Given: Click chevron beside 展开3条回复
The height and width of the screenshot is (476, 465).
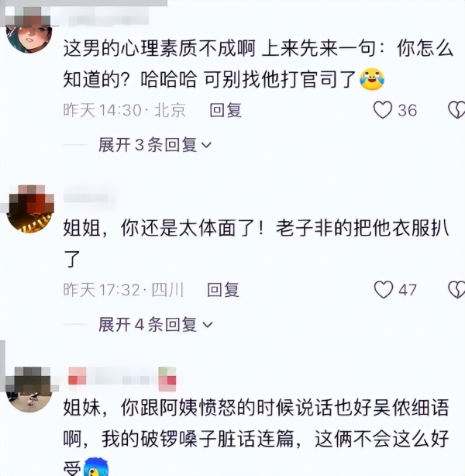Looking at the screenshot, I should point(206,145).
